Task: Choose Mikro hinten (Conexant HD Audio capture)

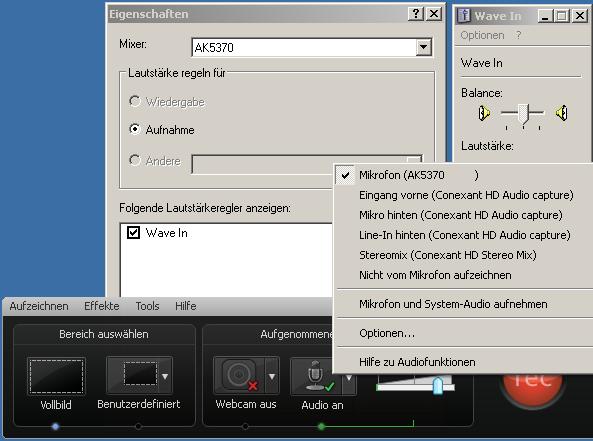Action: (x=464, y=215)
